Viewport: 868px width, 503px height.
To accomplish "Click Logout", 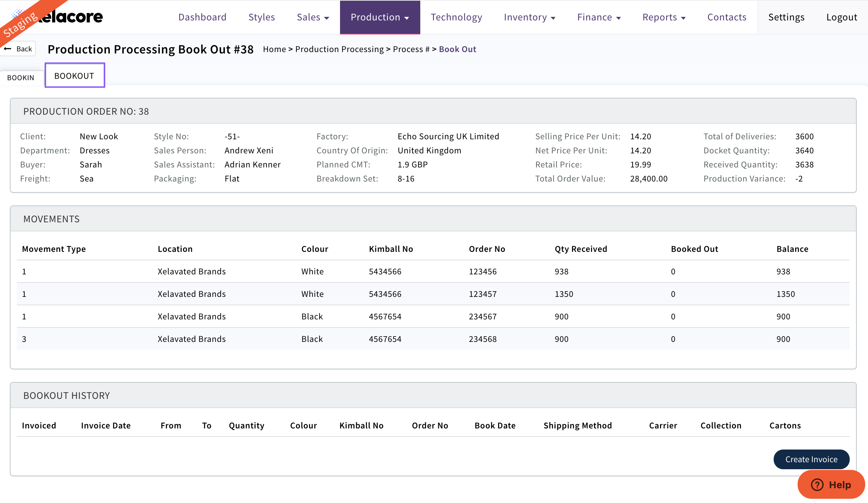I will point(842,17).
